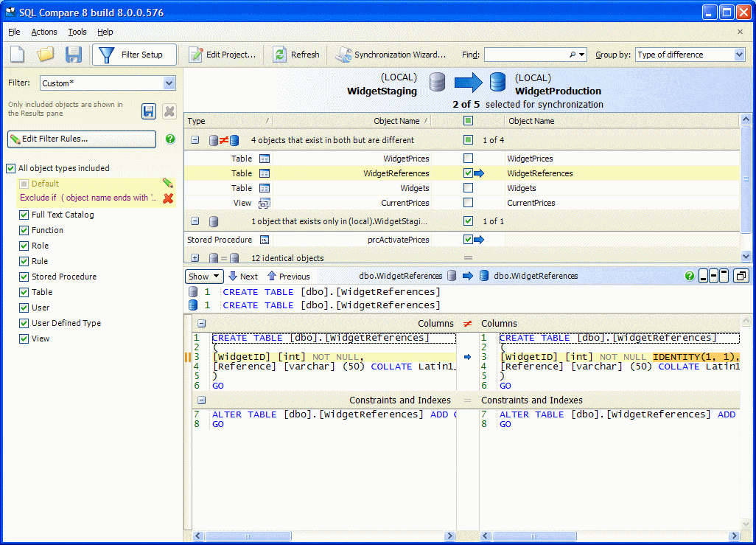Click the New Project blank page icon
The height and width of the screenshot is (545, 756).
(x=18, y=55)
